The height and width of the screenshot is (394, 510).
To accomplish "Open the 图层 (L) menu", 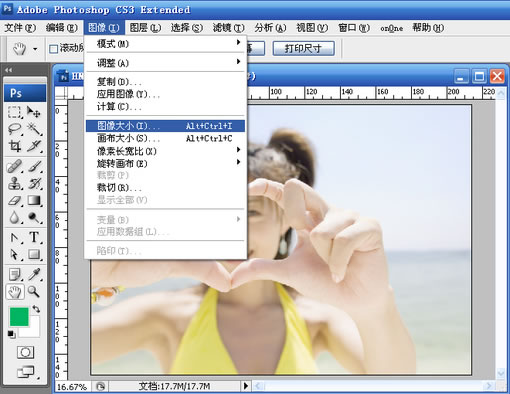I will tap(145, 28).
